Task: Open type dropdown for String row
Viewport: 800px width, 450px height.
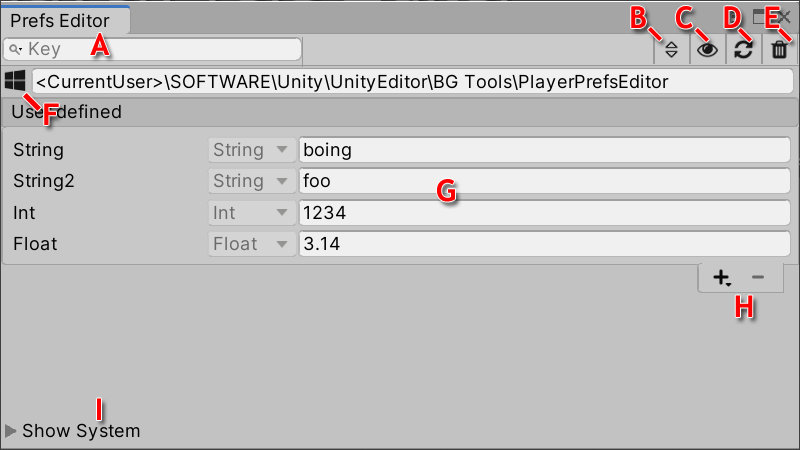Action: coord(250,150)
